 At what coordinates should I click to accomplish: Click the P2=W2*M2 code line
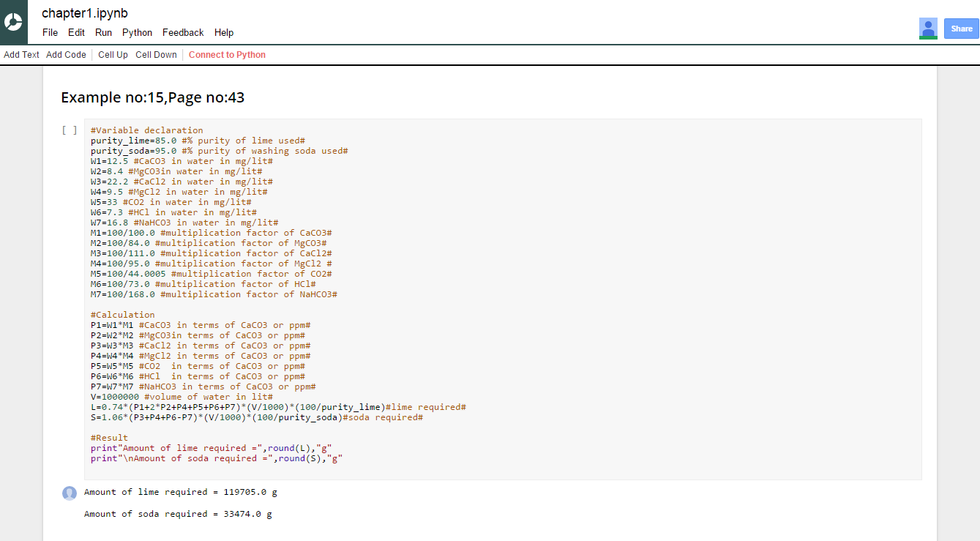(x=198, y=335)
